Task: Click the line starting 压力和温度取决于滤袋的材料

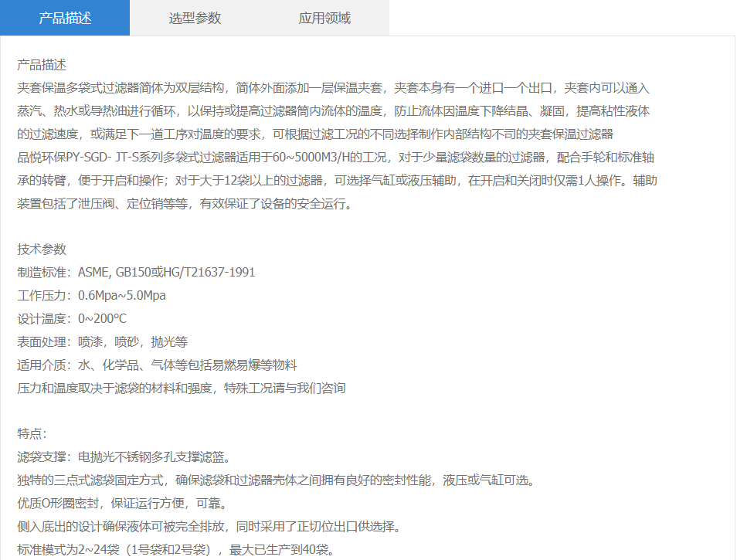Action: [x=182, y=388]
